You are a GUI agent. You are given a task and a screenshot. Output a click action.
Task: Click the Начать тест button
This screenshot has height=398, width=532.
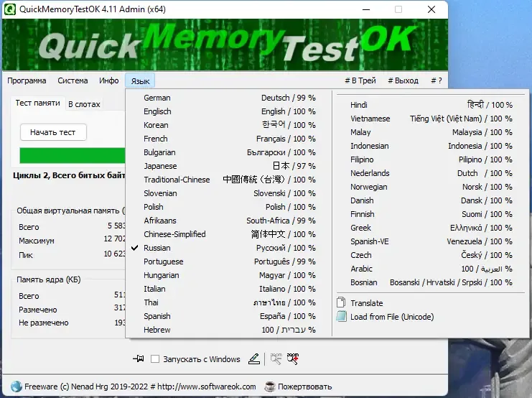[x=53, y=132]
